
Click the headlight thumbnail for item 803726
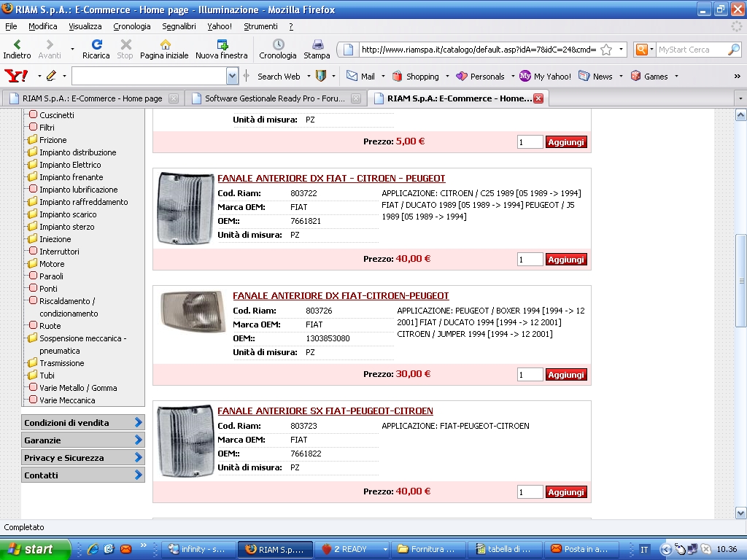point(193,311)
